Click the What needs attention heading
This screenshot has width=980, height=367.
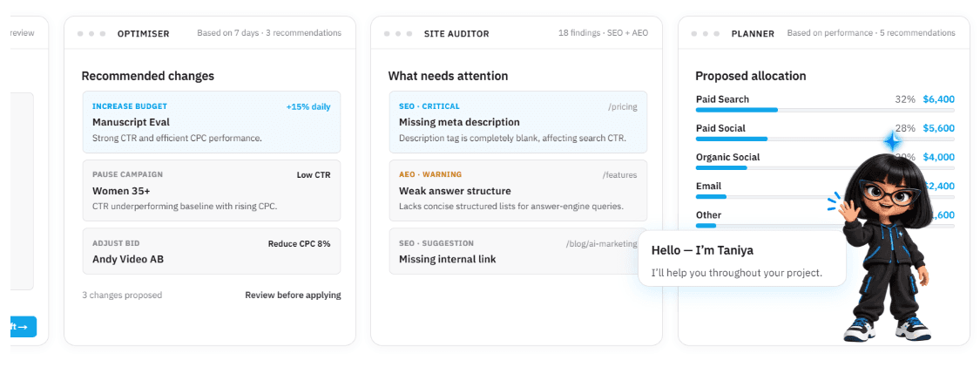coord(448,76)
